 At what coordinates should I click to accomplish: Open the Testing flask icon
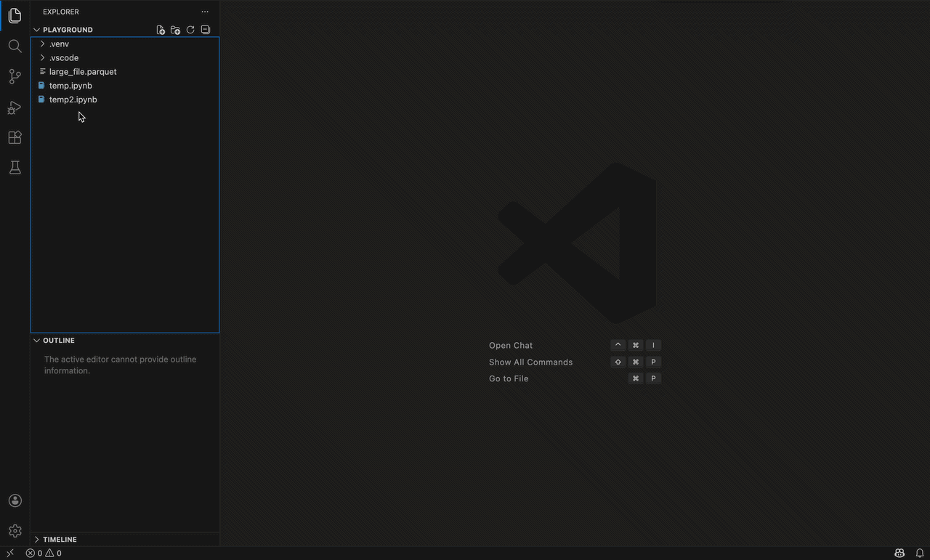pyautogui.click(x=15, y=168)
